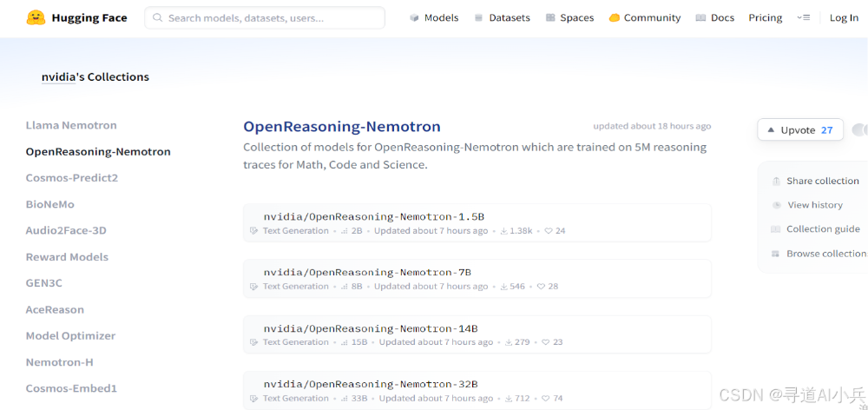Click the Models cube icon
Image resolution: width=868 pixels, height=410 pixels.
point(414,17)
